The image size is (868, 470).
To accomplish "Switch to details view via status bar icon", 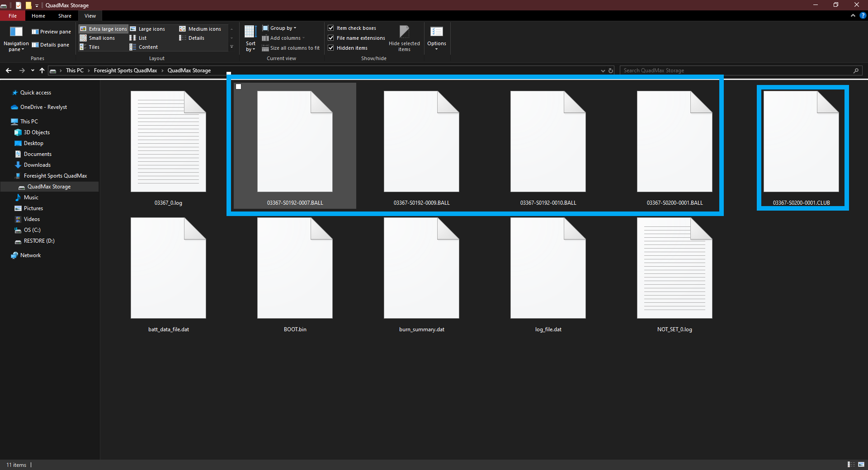I will [x=851, y=465].
